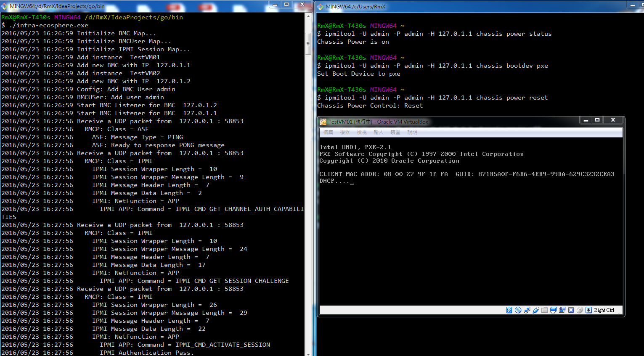Click the 'Add instance TestVM02' log line
Screen dimensions: 644x356
(81, 73)
